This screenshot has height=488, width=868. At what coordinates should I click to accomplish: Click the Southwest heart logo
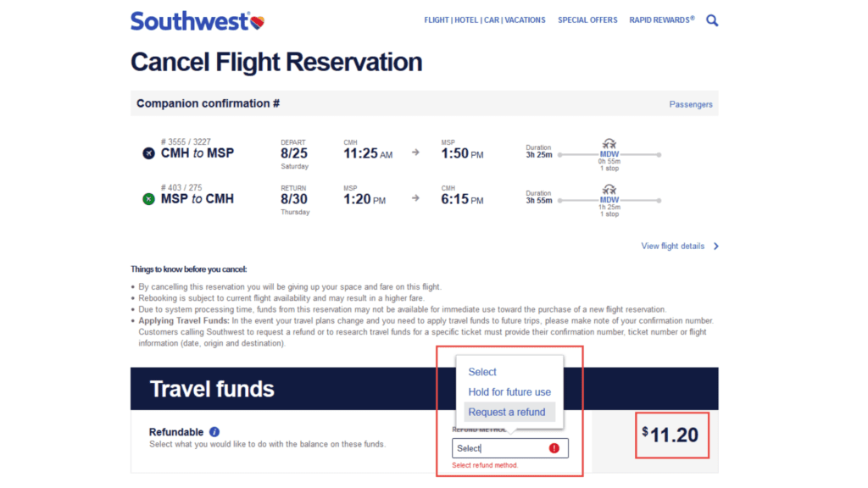[257, 21]
